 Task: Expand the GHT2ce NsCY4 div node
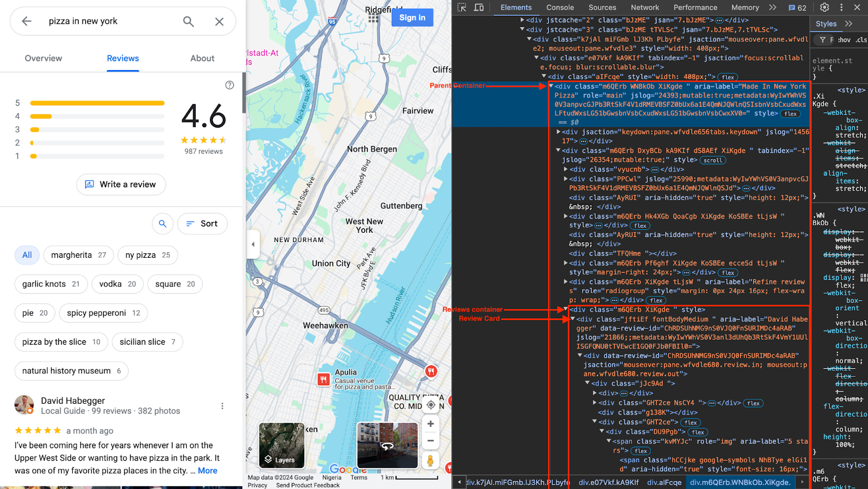pyautogui.click(x=595, y=403)
